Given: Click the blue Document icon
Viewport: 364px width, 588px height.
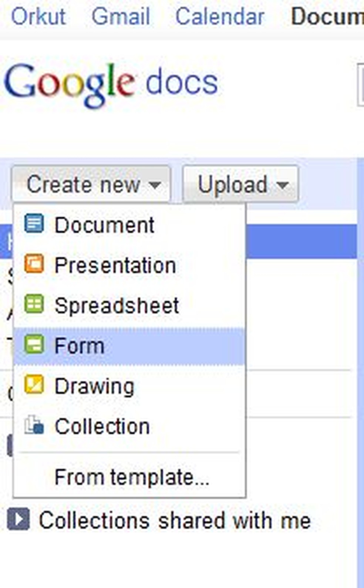Looking at the screenshot, I should [x=34, y=224].
